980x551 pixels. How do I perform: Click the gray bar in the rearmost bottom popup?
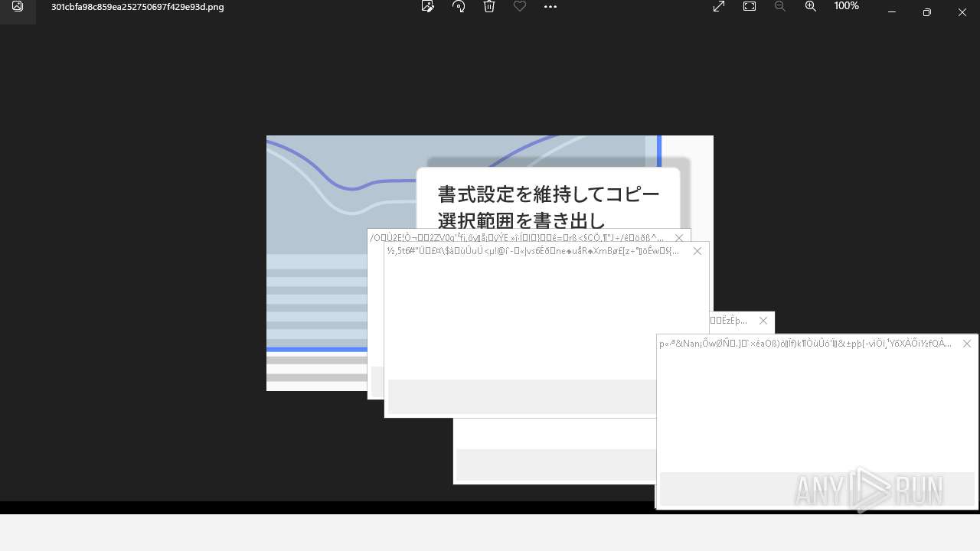click(x=556, y=465)
